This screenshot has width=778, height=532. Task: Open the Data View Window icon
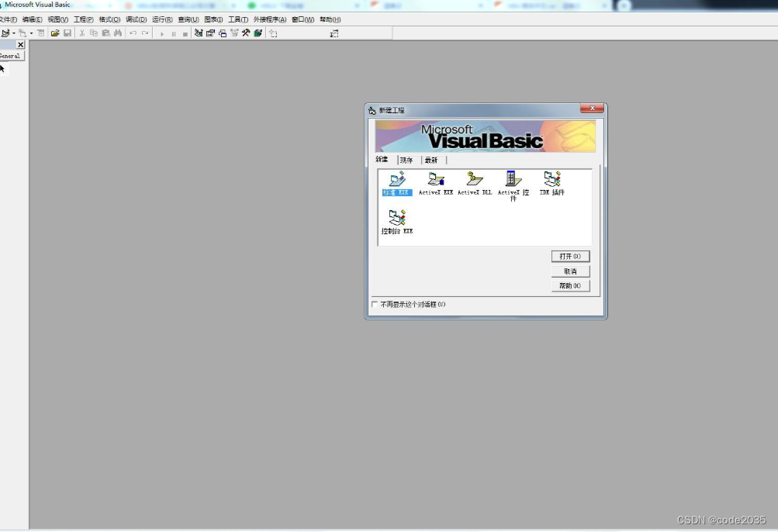coord(258,33)
